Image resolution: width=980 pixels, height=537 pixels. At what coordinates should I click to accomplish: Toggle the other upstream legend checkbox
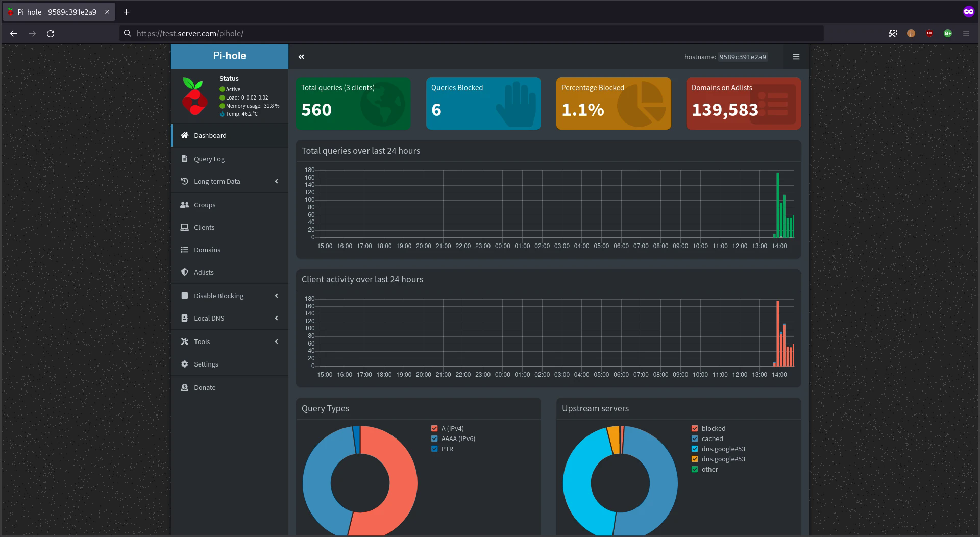(695, 470)
